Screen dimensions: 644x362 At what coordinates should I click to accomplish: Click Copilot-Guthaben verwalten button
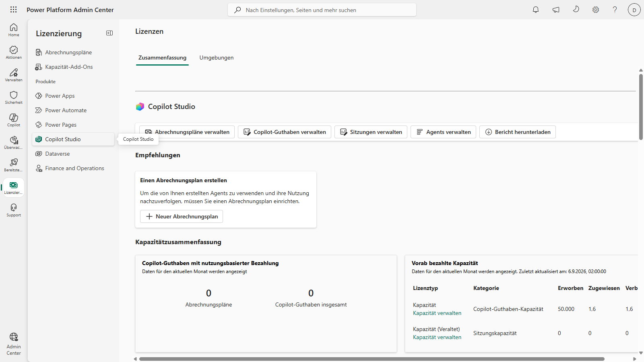(x=285, y=132)
